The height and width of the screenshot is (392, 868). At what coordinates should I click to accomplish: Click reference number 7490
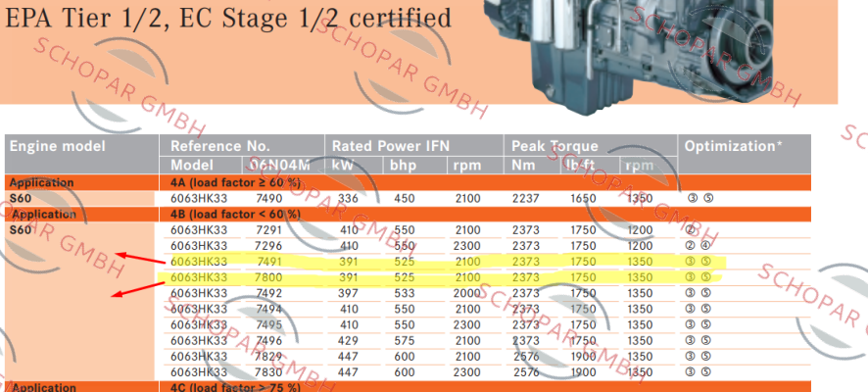click(268, 198)
